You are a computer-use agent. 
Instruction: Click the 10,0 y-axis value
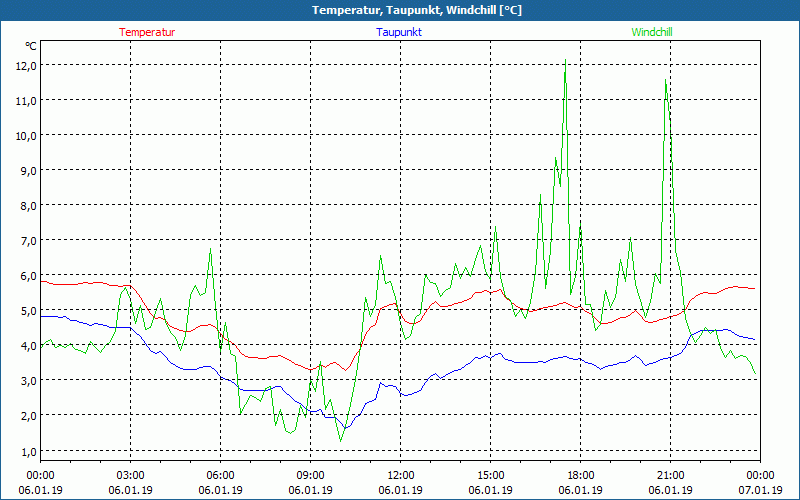[27, 136]
